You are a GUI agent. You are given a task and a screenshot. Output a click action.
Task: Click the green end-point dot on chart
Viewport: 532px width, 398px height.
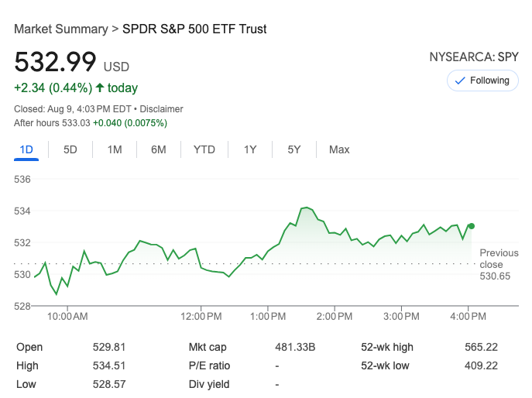472,226
